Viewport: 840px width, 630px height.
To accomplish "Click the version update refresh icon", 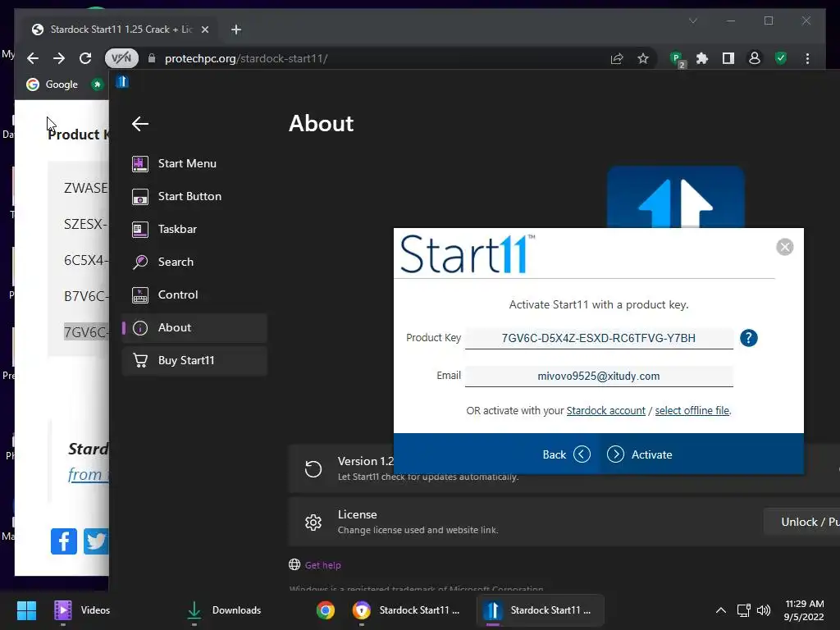I will pos(313,468).
